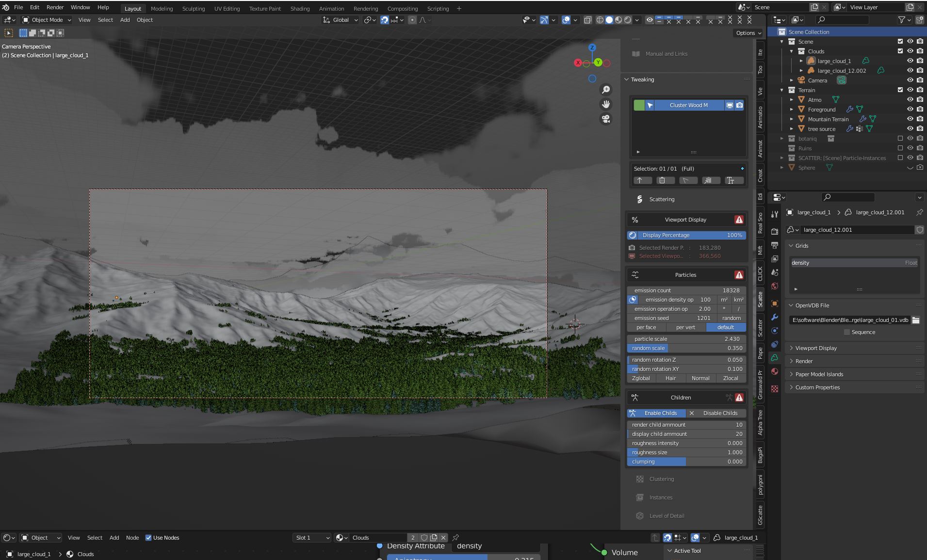Image resolution: width=927 pixels, height=560 pixels.
Task: Collapse the Clouds collection in outliner
Action: 792,51
